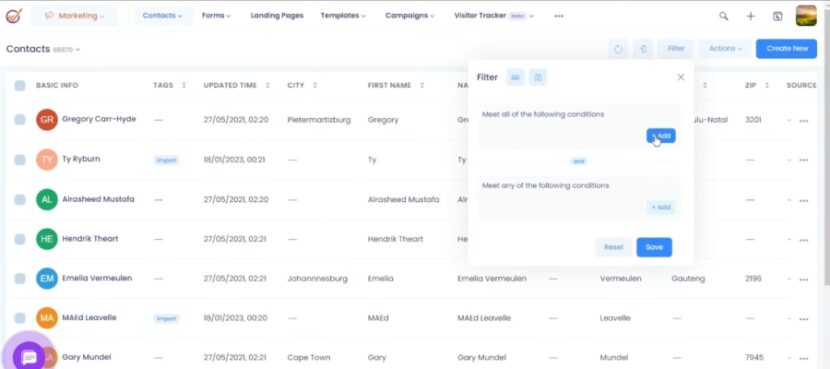The width and height of the screenshot is (830, 369).
Task: Open the user profile avatar
Action: coord(806,15)
